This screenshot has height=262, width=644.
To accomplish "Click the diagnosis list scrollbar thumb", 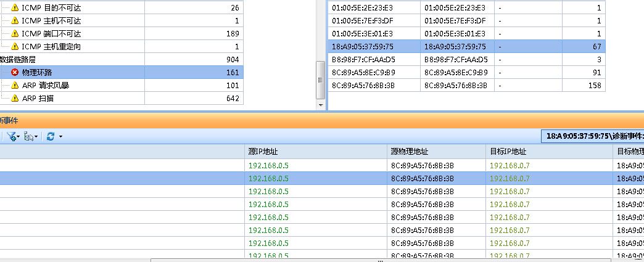I will click(320, 80).
